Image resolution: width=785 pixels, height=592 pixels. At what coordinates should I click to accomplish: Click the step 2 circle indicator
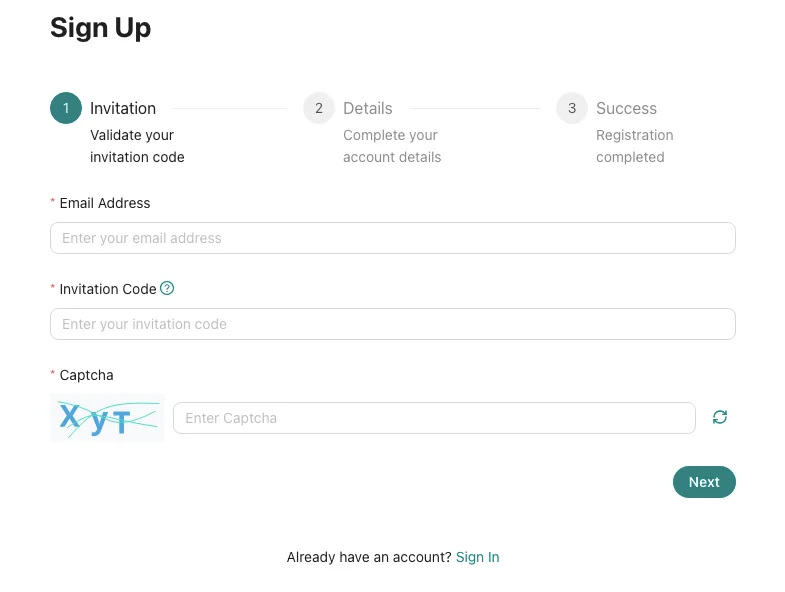(319, 108)
